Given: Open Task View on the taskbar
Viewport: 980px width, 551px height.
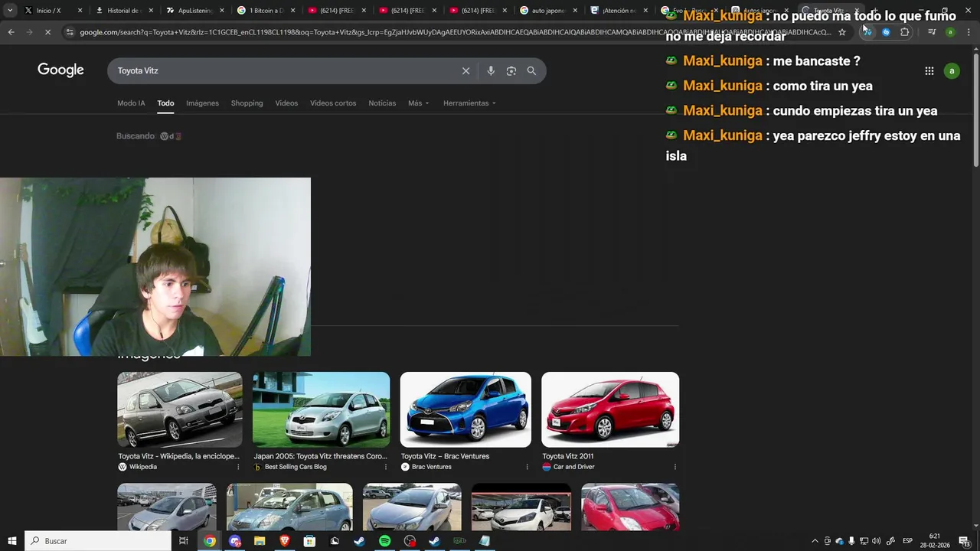Looking at the screenshot, I should click(183, 541).
